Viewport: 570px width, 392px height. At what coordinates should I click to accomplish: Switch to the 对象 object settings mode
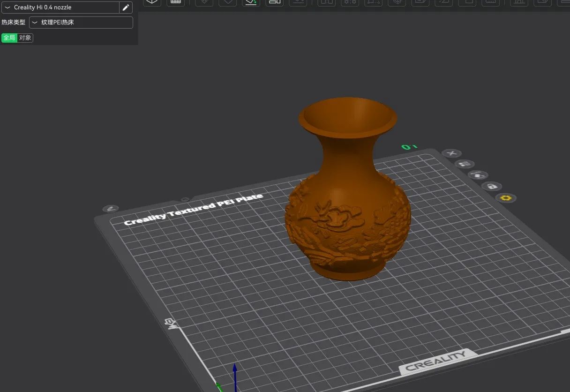click(x=25, y=38)
